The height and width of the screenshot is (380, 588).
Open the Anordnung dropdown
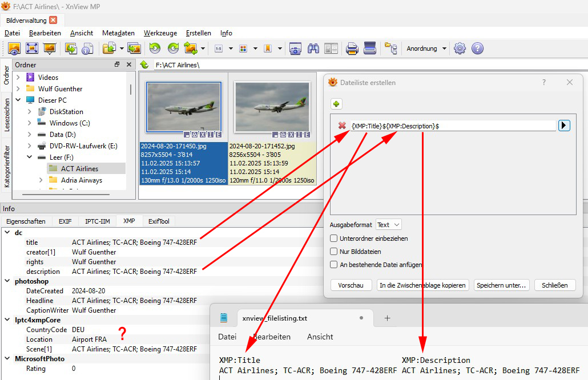[x=427, y=48]
